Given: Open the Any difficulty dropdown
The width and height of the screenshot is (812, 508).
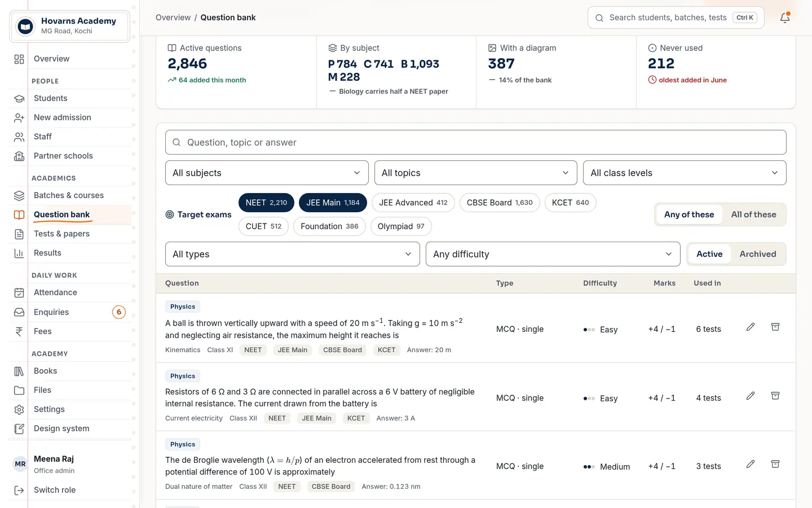Looking at the screenshot, I should [553, 254].
